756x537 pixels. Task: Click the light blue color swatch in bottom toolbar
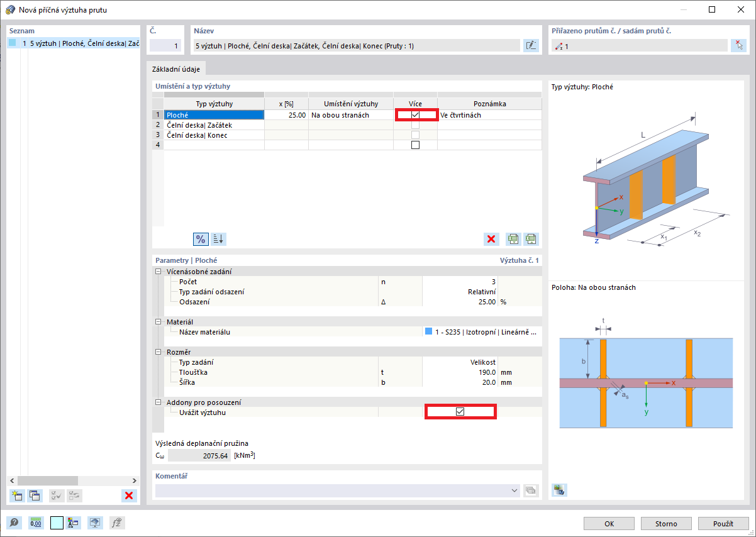tap(57, 523)
